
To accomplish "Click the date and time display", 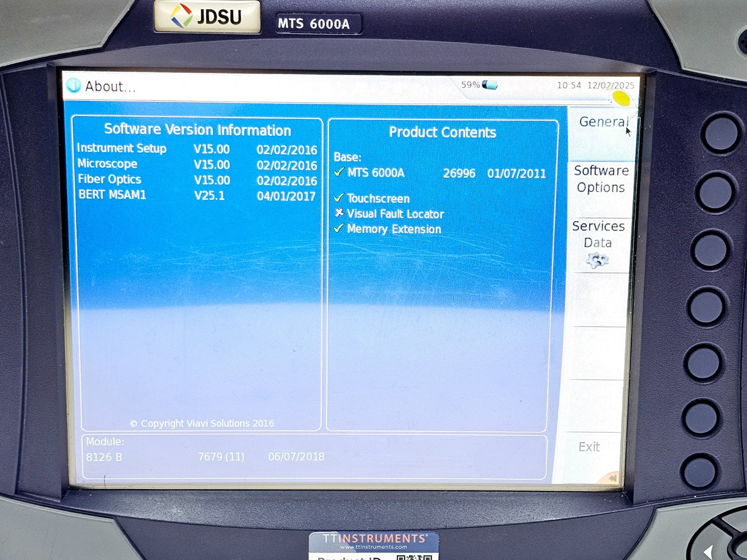I will [595, 85].
